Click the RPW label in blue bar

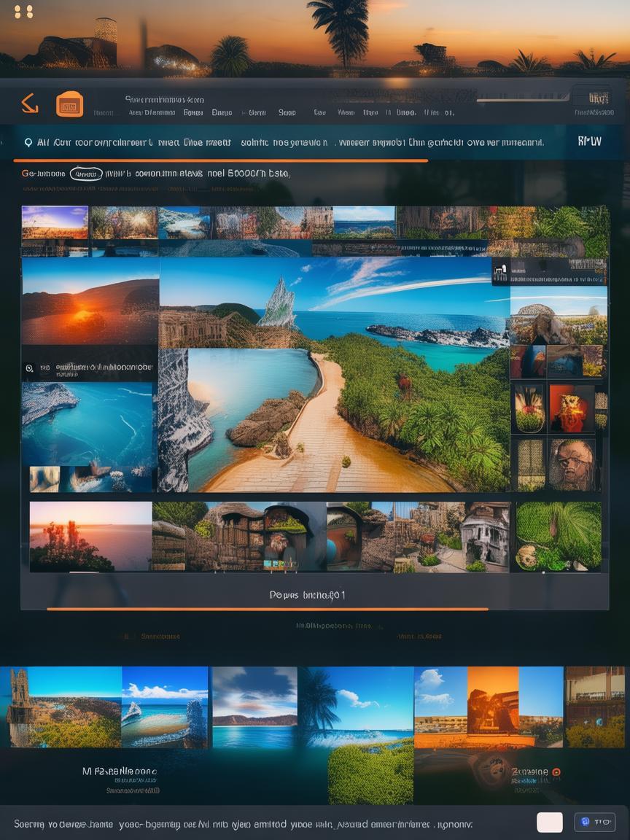coord(589,141)
